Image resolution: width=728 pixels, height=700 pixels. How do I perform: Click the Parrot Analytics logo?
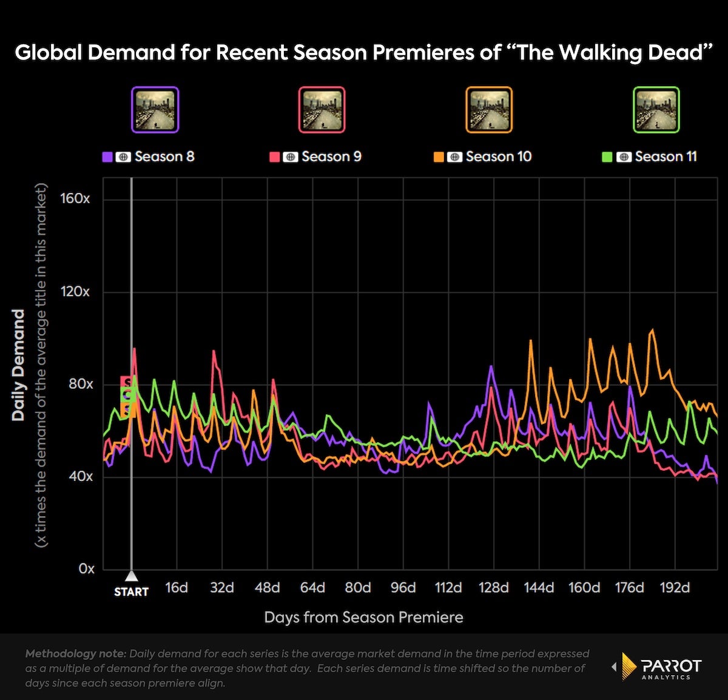point(655,667)
